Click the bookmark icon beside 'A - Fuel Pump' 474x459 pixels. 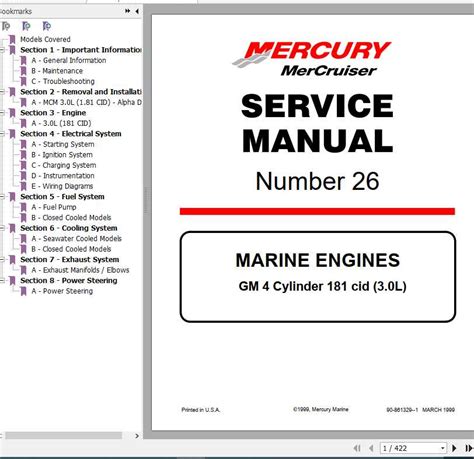pyautogui.click(x=23, y=207)
